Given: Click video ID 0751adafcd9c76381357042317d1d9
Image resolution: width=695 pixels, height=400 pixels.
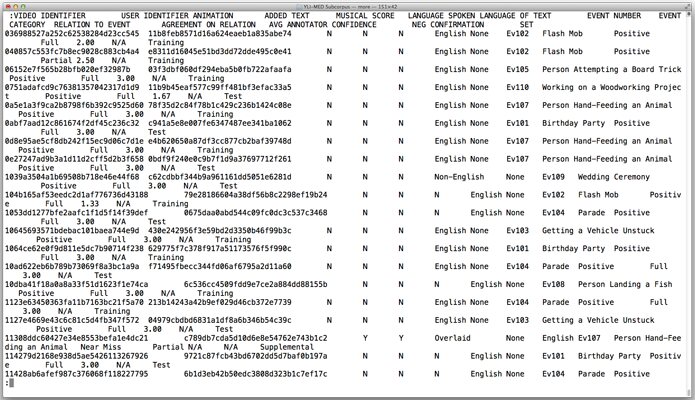Looking at the screenshot, I should [x=72, y=87].
